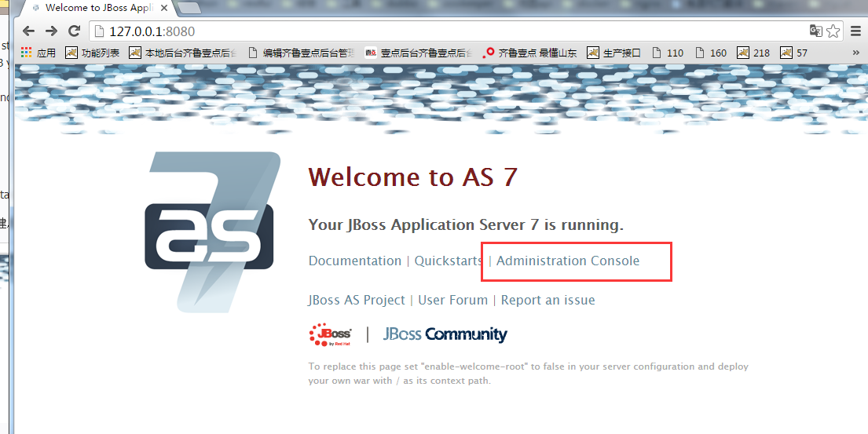Click the JBoss by Red Hat logo

tap(331, 334)
